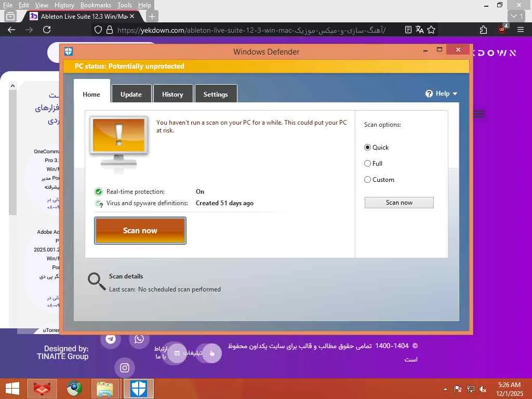Click the webpage sidebar scroll up arrow

(x=12, y=86)
